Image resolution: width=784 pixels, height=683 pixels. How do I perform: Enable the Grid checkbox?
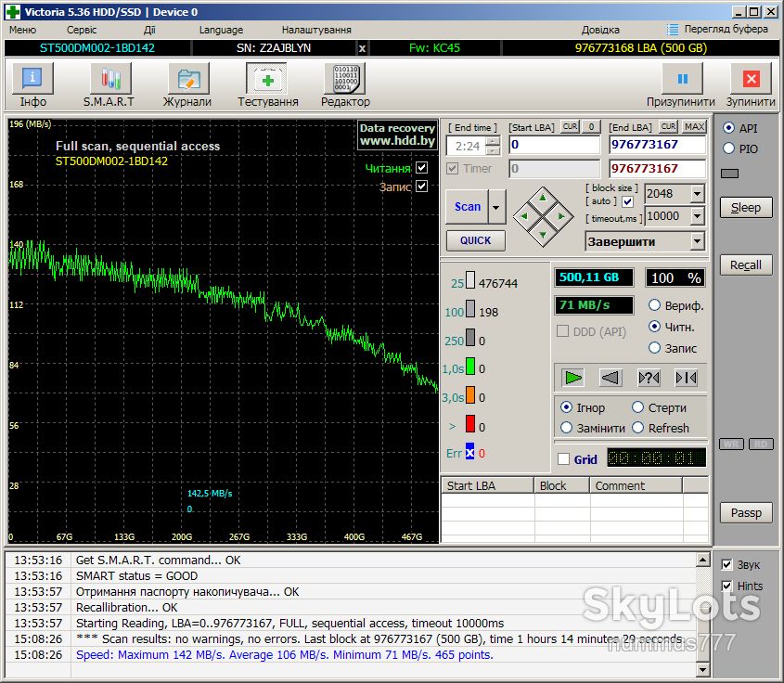point(563,459)
